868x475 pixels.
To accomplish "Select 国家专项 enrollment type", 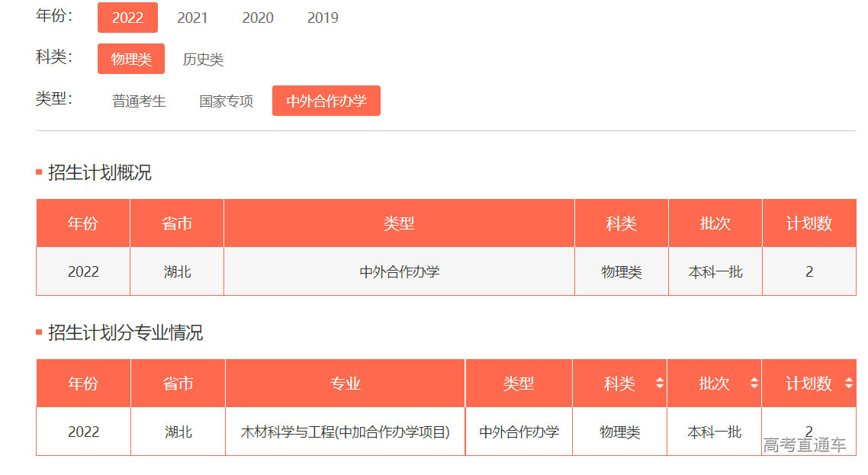I will click(227, 101).
